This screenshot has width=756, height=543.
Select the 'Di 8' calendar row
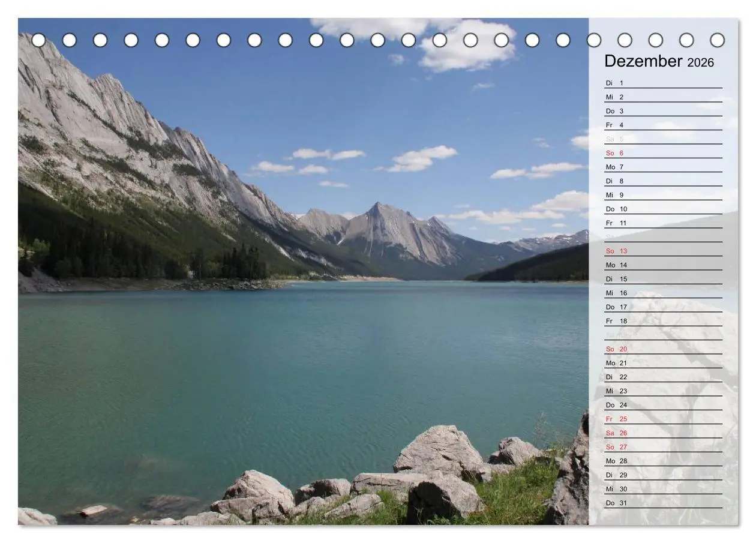663,181
